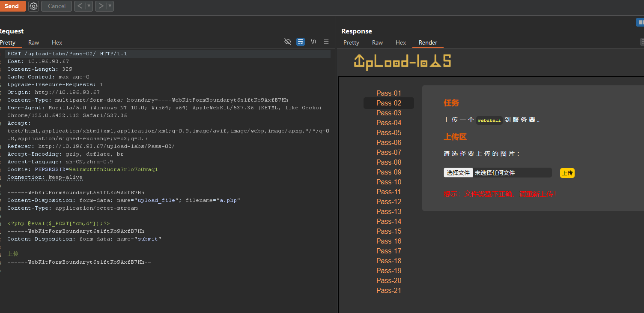The image size is (644, 313).
Task: Open the next-request history dropdown arrow
Action: pyautogui.click(x=110, y=6)
